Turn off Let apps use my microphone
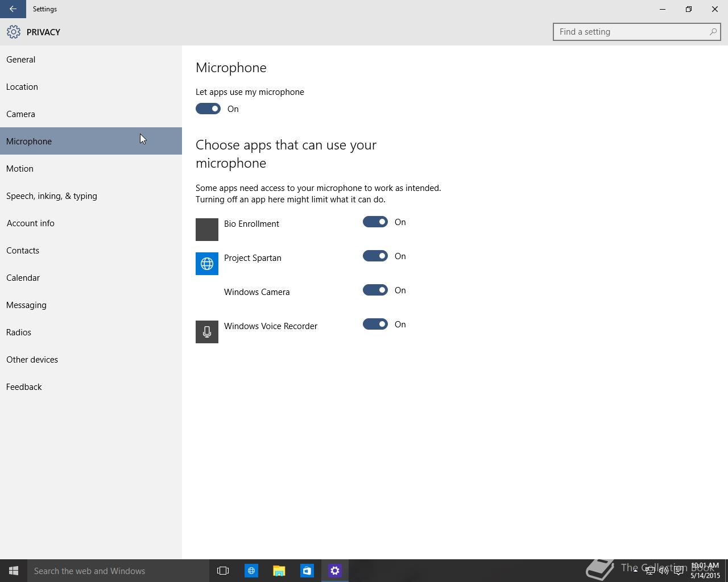This screenshot has height=582, width=728. click(x=208, y=109)
